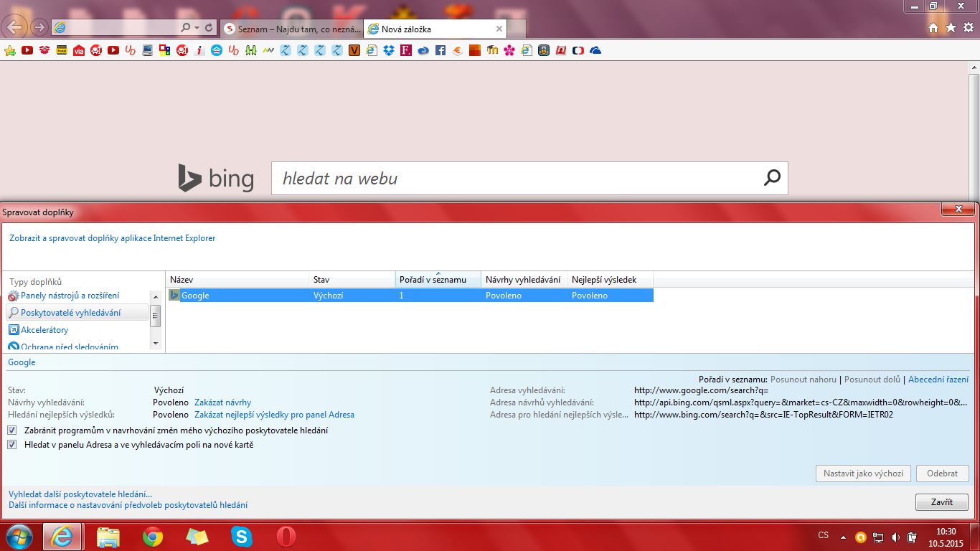The width and height of the screenshot is (980, 551).
Task: Click the browser Forward arrow button
Action: point(39,27)
